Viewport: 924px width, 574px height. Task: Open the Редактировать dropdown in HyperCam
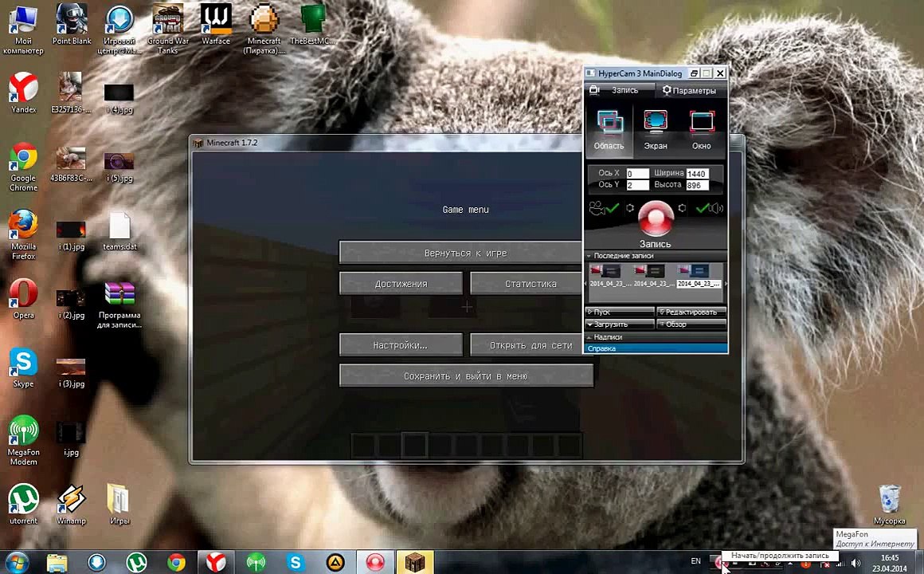(691, 312)
